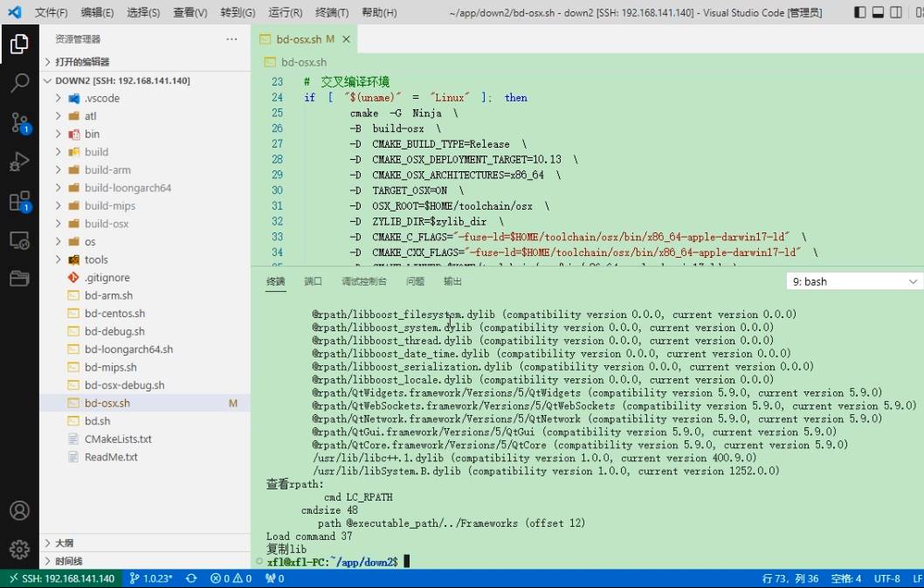
Task: Open the Source Control view icon
Action: (19, 122)
